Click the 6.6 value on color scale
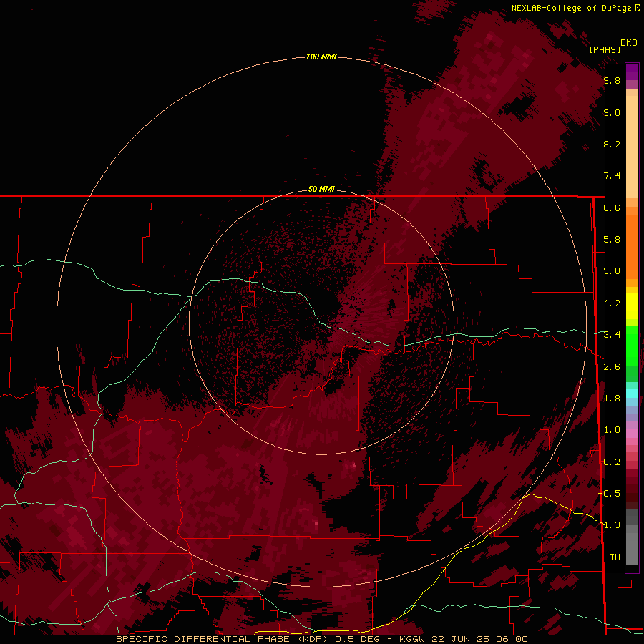The width and height of the screenshot is (644, 644). point(612,208)
